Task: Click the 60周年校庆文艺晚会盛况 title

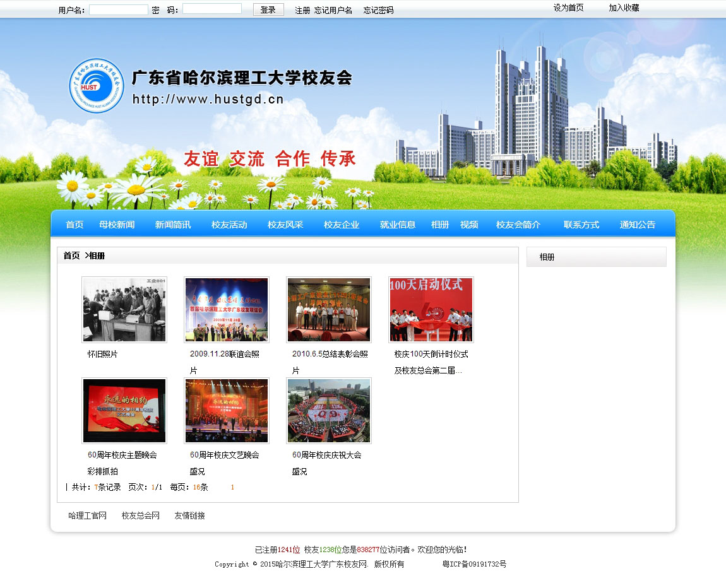Action: click(x=225, y=463)
